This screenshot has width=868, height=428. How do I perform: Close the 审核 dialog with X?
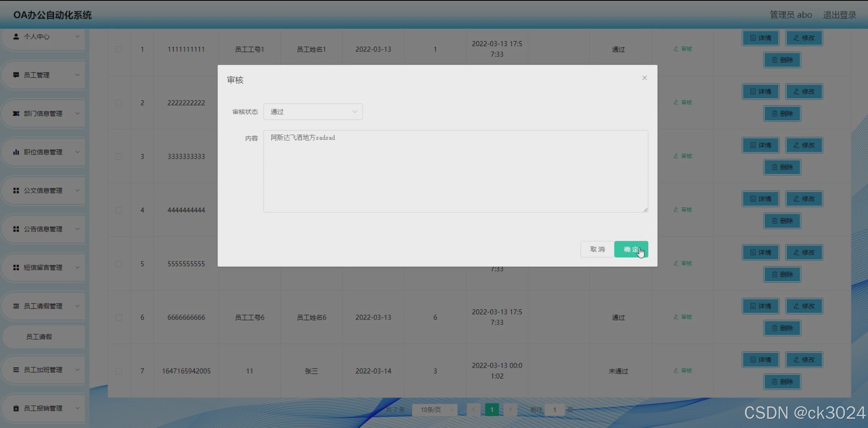click(x=644, y=78)
